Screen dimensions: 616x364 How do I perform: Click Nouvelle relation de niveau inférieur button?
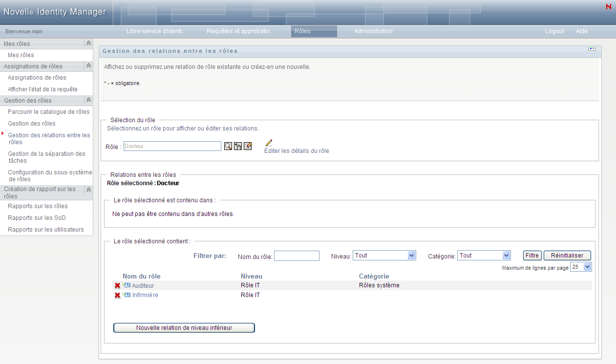click(x=184, y=328)
